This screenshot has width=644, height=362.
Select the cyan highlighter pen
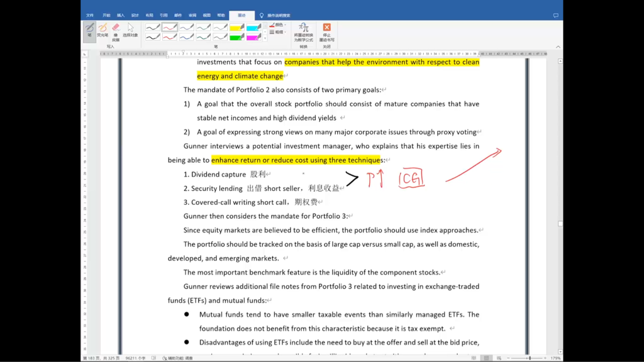click(254, 28)
